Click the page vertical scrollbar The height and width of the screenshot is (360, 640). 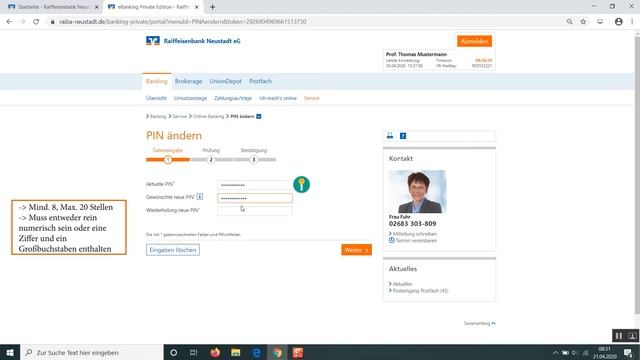(x=637, y=176)
